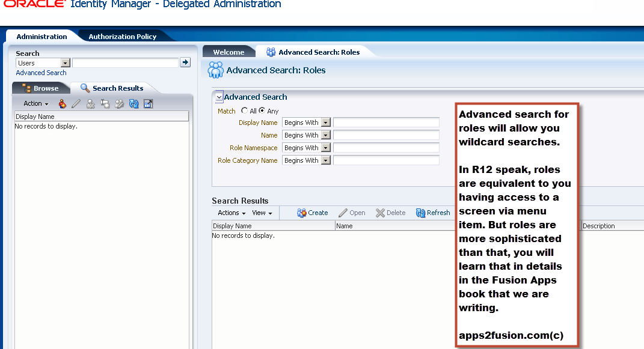
Task: Click Display Name column header in left panel
Action: (x=102, y=117)
